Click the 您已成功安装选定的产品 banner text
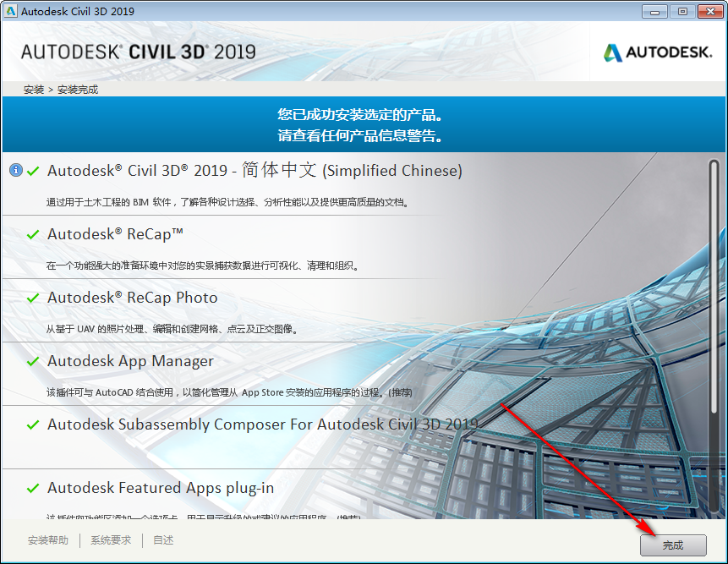Screen dimensions: 728x564 tap(360, 115)
